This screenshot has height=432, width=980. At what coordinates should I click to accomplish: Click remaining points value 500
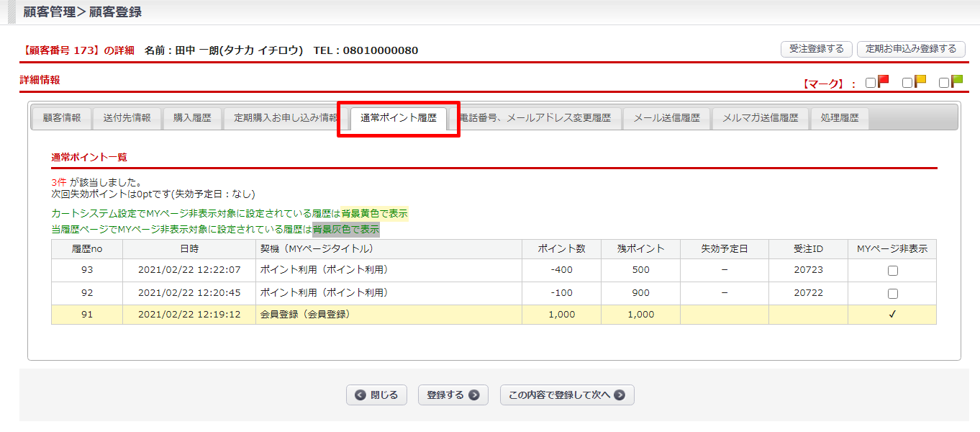coord(641,270)
